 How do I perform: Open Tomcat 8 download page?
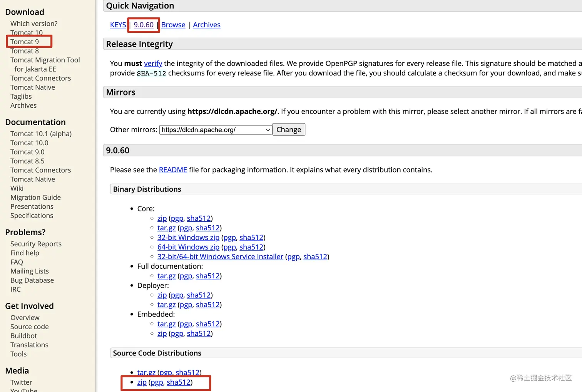(x=25, y=51)
